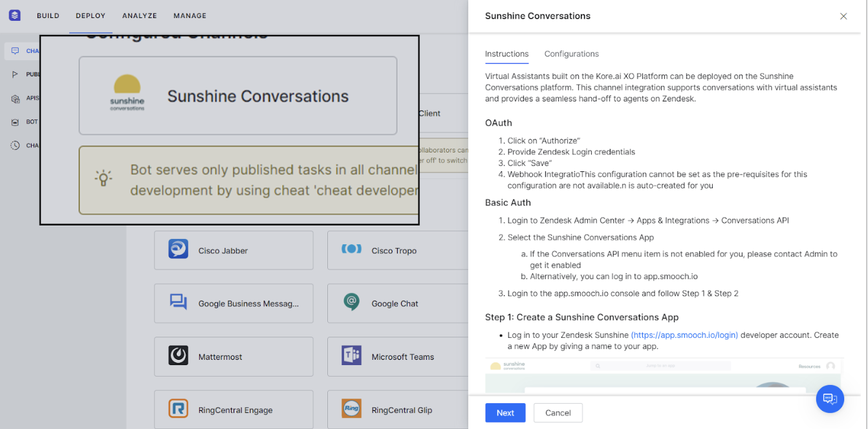
Task: Click the Cisco Jabber icon
Action: (x=179, y=249)
